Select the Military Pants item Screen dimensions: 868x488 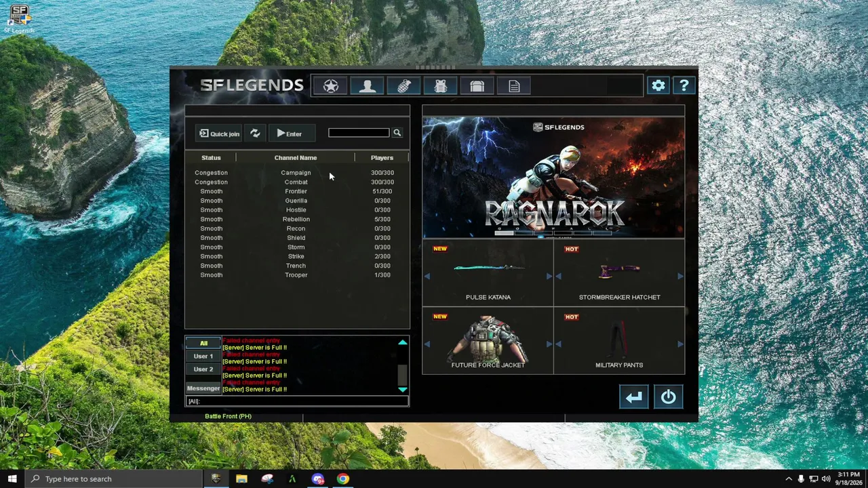(619, 341)
